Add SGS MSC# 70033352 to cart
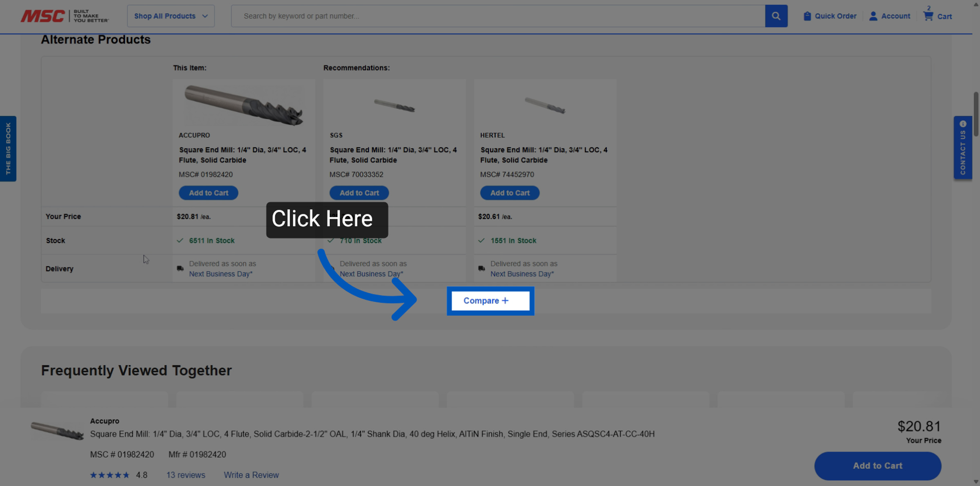980x486 pixels. coord(359,193)
